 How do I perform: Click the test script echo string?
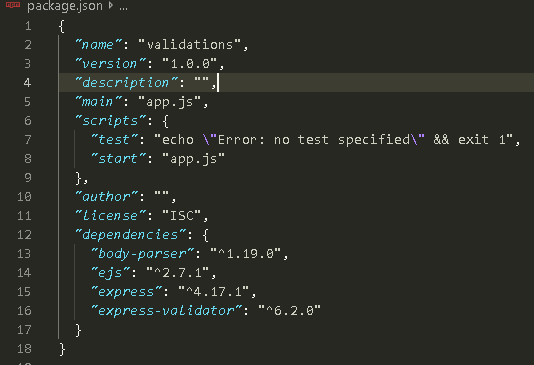pos(333,140)
